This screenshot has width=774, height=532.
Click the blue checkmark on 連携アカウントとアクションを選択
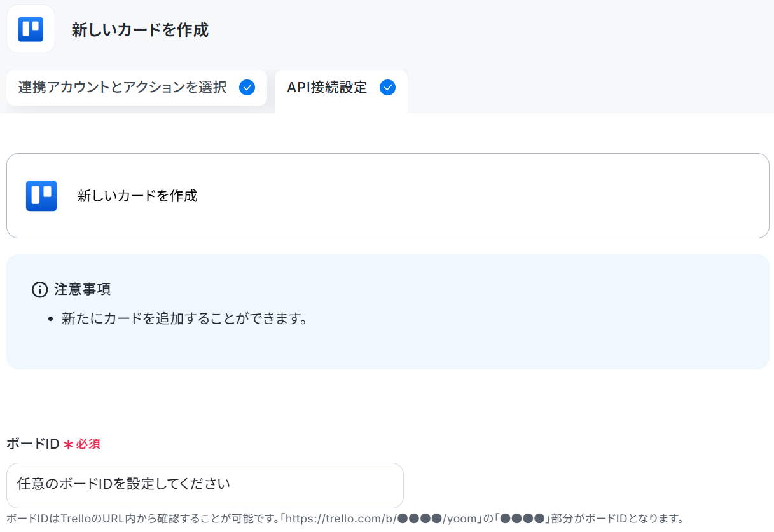(x=247, y=88)
